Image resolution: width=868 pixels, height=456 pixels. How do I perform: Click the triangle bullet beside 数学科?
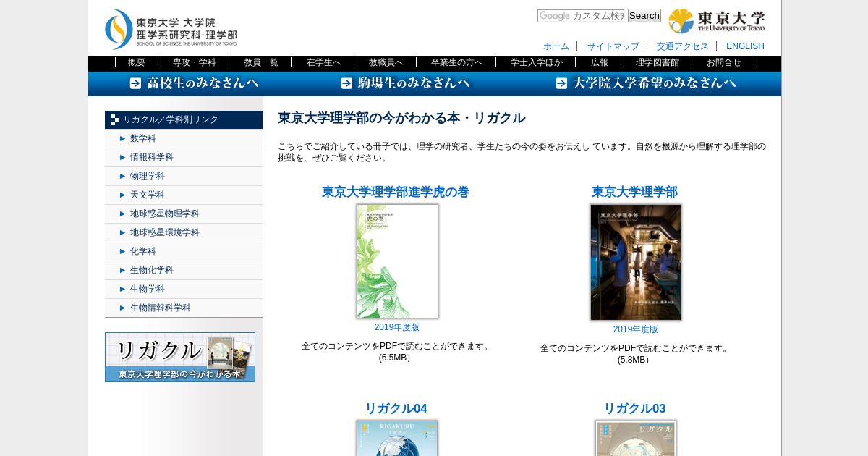click(123, 138)
